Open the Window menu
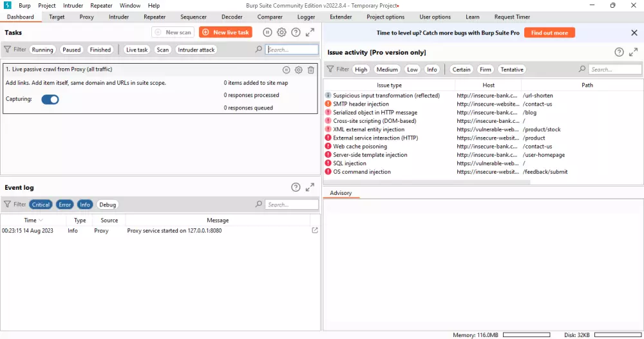The image size is (644, 339). click(130, 5)
